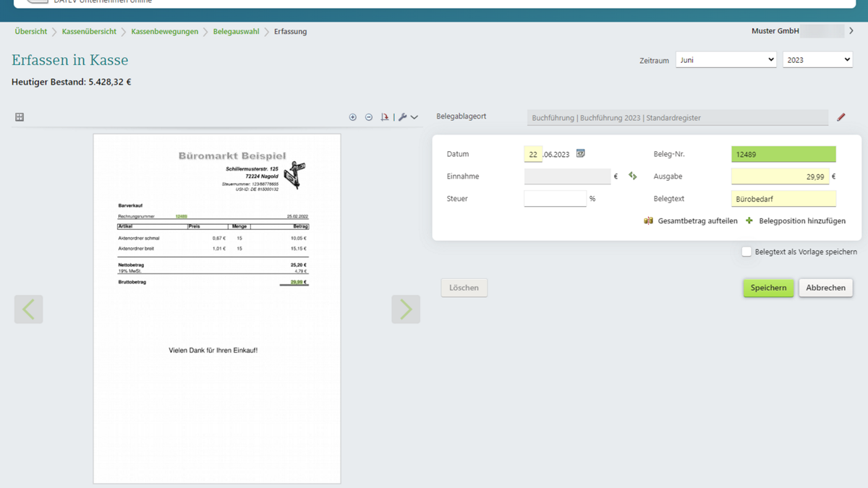The height and width of the screenshot is (488, 868).
Task: Click the Belegablageort path field
Action: tap(678, 118)
